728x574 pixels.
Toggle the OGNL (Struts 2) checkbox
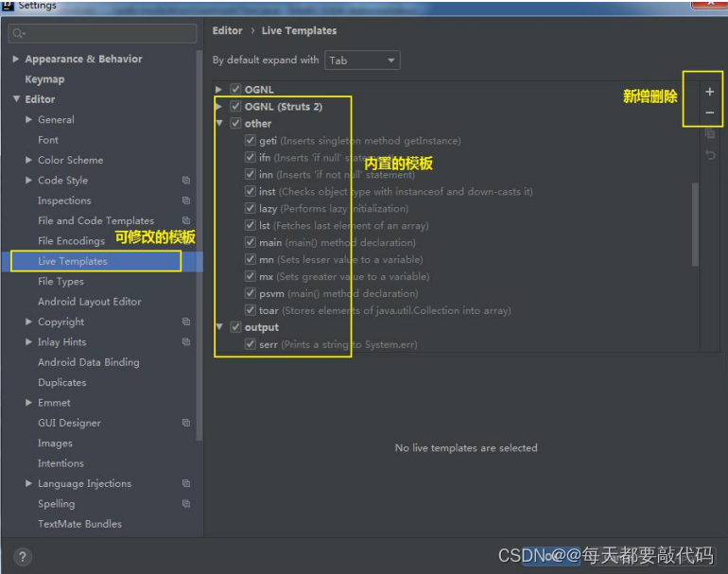point(235,106)
